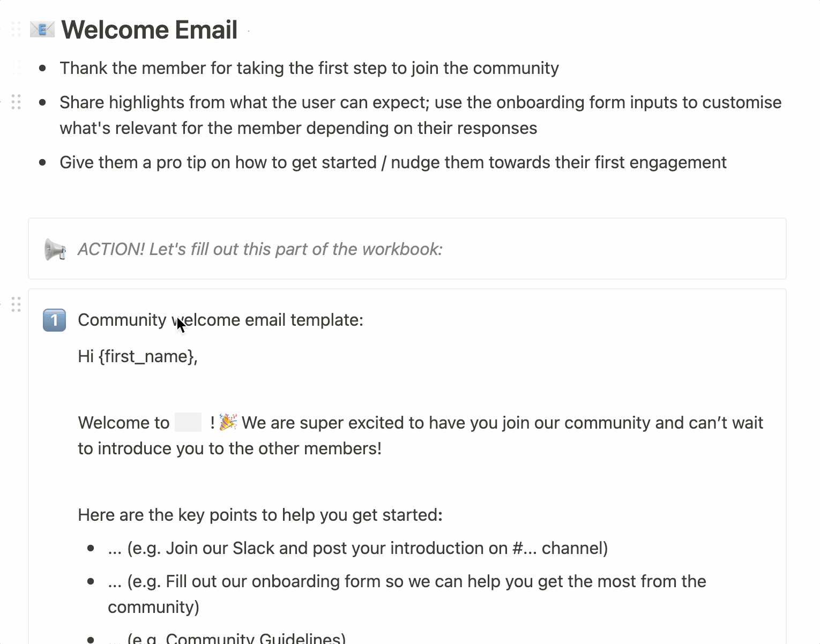Image resolution: width=820 pixels, height=644 pixels.
Task: Click the megaphone icon in the ACTION callout
Action: [x=55, y=250]
